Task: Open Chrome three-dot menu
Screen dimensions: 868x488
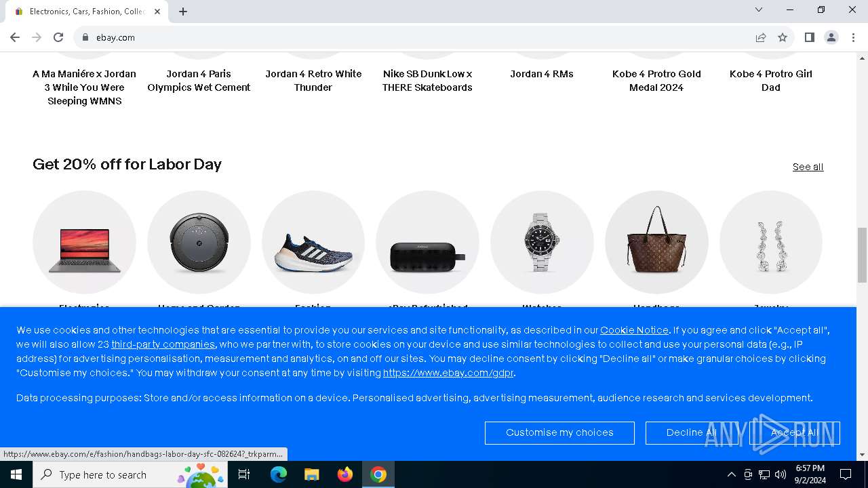Action: (853, 37)
